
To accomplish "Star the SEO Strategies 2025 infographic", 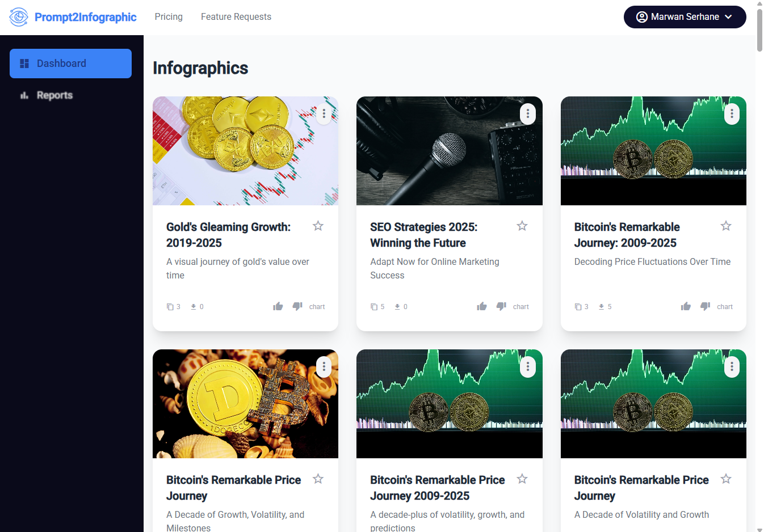I will point(522,226).
